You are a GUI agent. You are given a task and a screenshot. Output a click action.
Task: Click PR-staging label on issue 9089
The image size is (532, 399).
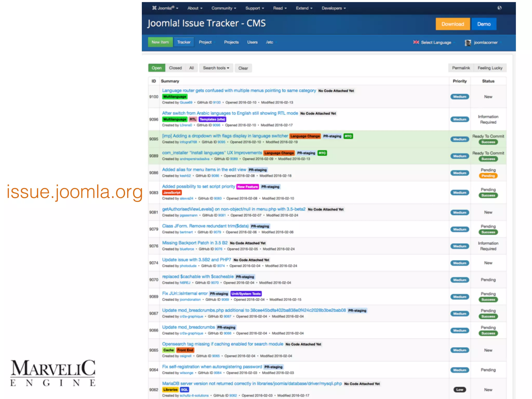point(306,153)
